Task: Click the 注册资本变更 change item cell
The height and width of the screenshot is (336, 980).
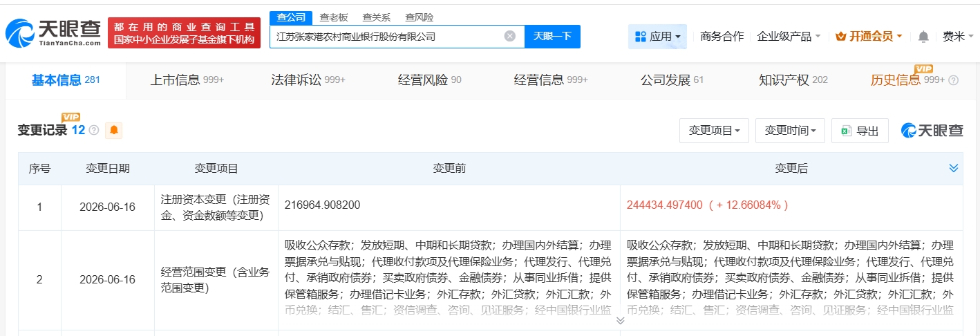Action: tap(216, 207)
